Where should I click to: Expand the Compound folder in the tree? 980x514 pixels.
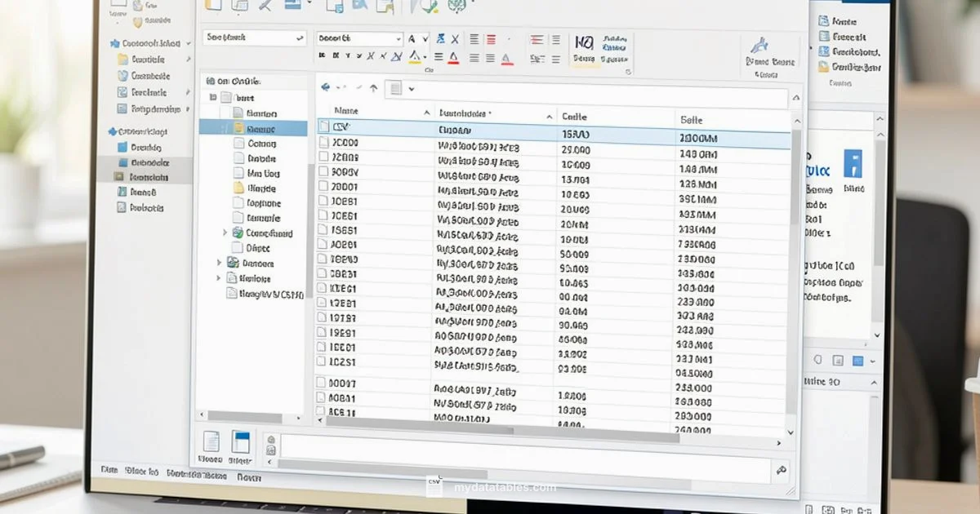pos(226,233)
